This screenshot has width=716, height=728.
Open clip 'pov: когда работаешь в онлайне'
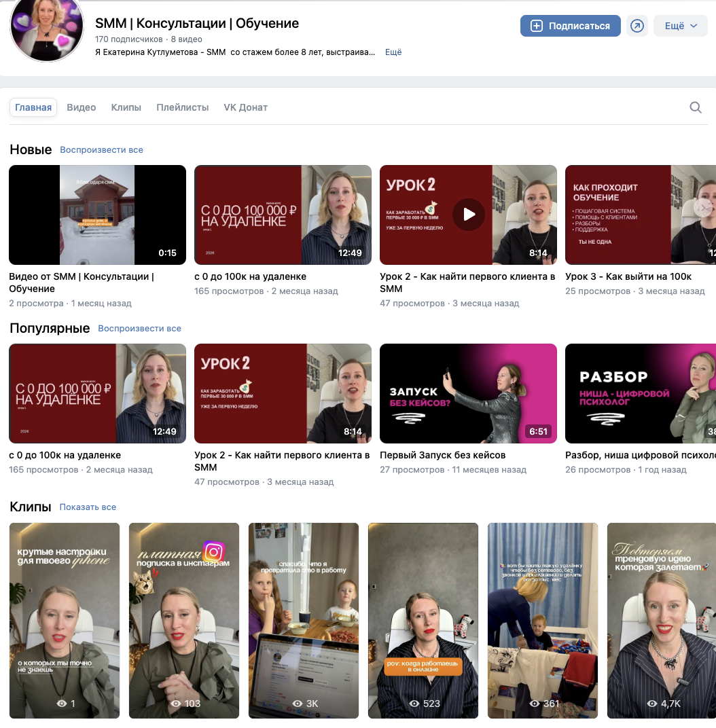click(423, 620)
